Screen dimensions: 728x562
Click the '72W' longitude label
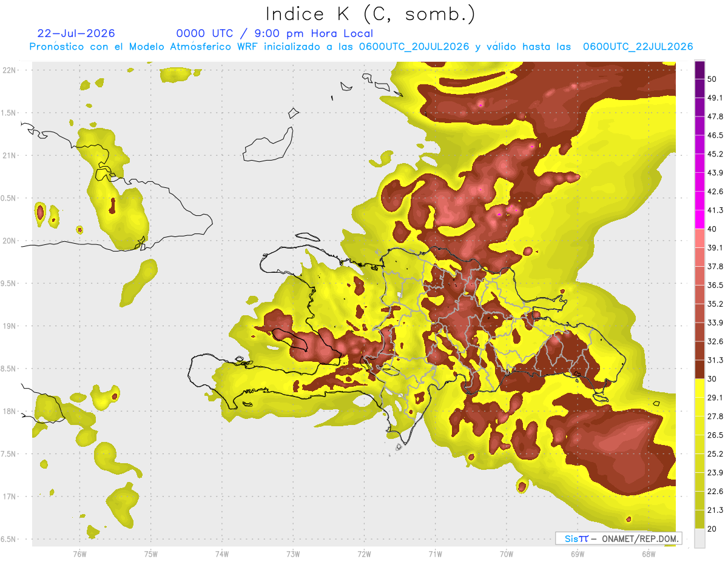(364, 554)
